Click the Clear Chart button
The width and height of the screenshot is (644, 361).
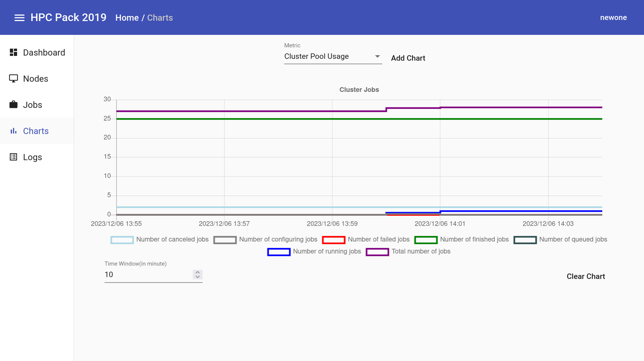[x=585, y=276]
